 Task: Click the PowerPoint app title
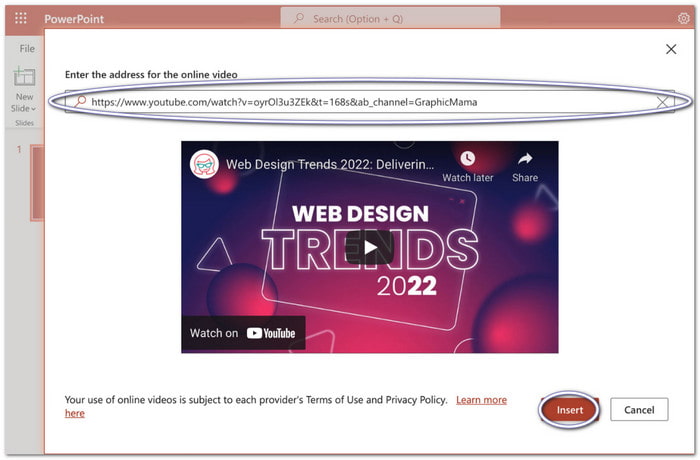pos(74,19)
